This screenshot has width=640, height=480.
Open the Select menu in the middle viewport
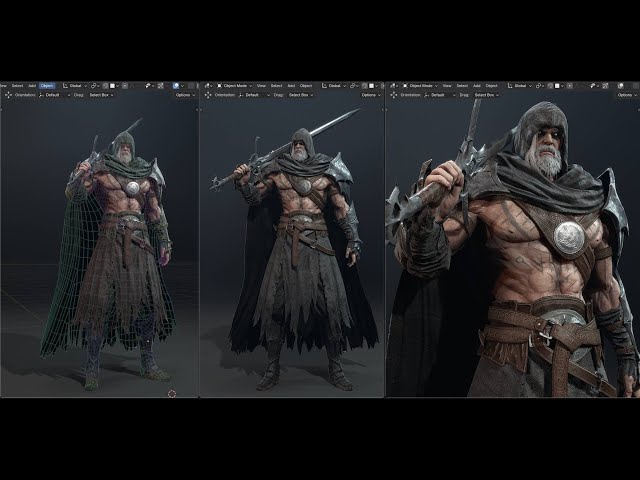coord(276,86)
